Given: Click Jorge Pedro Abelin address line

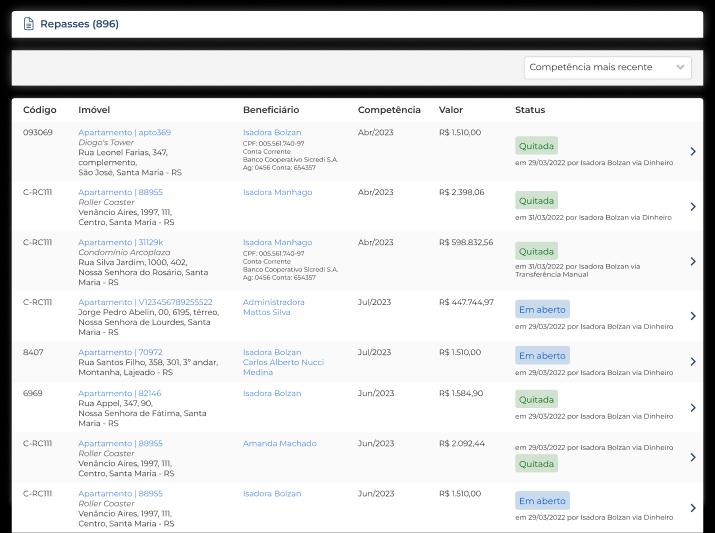Looking at the screenshot, I should point(149,312).
